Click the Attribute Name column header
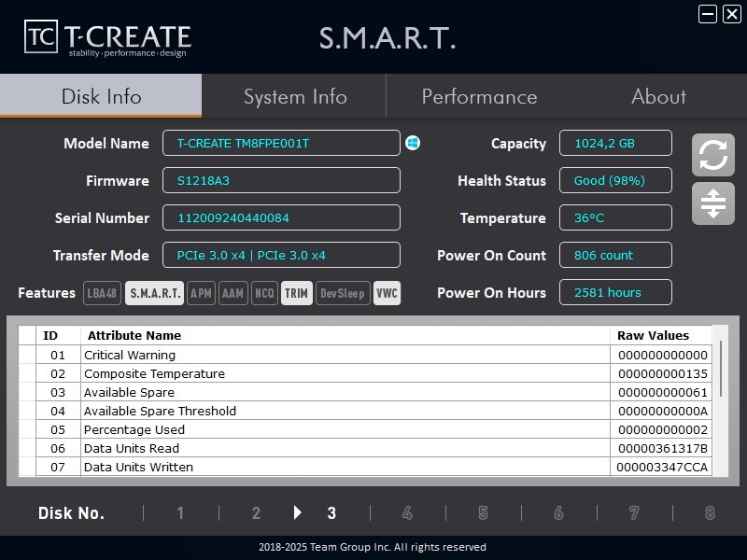 click(345, 335)
